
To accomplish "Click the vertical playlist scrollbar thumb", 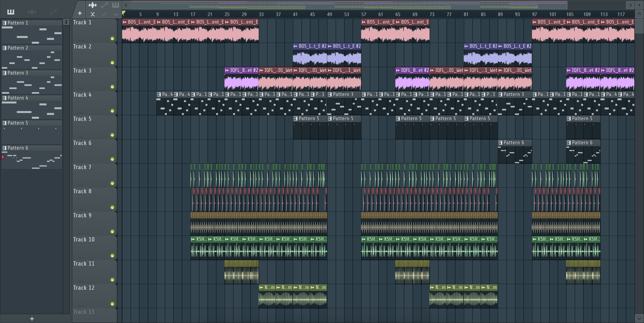I will pos(639,26).
